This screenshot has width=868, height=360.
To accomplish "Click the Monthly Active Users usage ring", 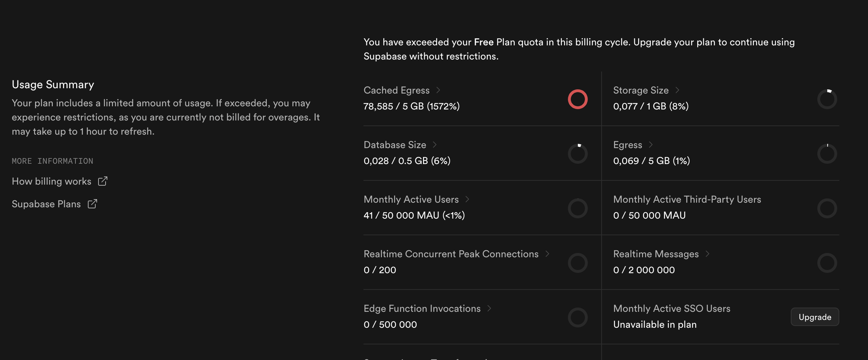I will (577, 208).
